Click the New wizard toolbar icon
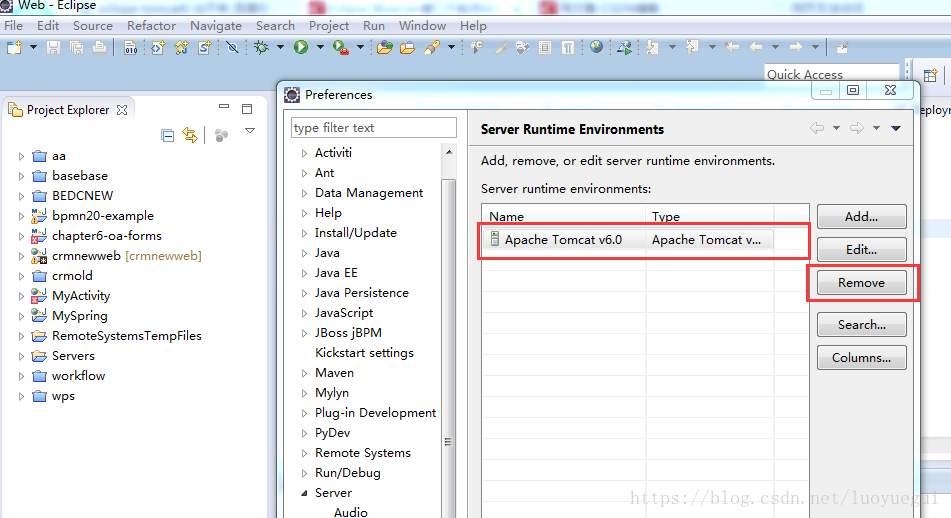The image size is (951, 518). 15,47
